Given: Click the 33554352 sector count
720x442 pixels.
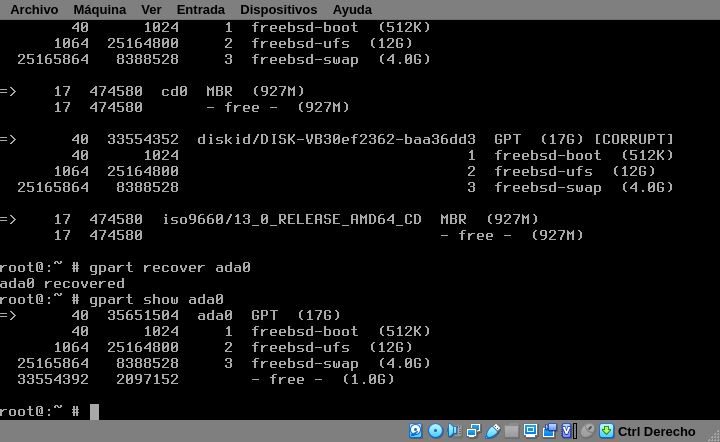Looking at the screenshot, I should [x=143, y=139].
